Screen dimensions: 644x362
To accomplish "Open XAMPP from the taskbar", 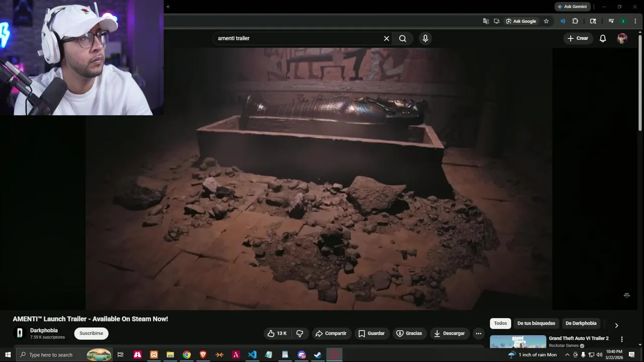I will coord(153,354).
